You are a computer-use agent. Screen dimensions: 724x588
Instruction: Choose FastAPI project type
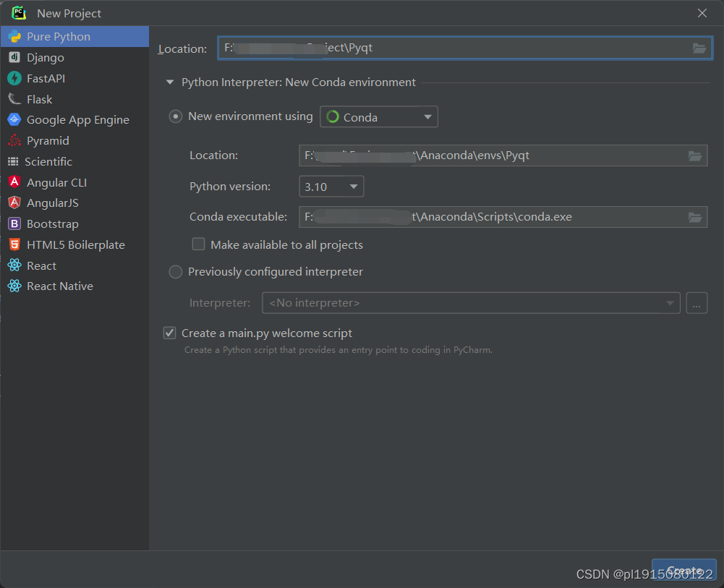pyautogui.click(x=74, y=78)
